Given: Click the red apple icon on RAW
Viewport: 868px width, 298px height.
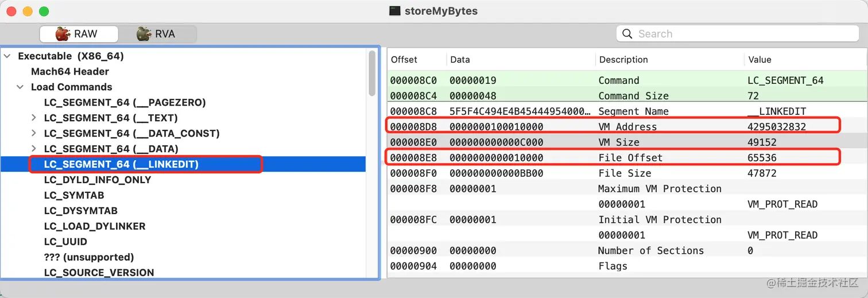Looking at the screenshot, I should click(63, 34).
